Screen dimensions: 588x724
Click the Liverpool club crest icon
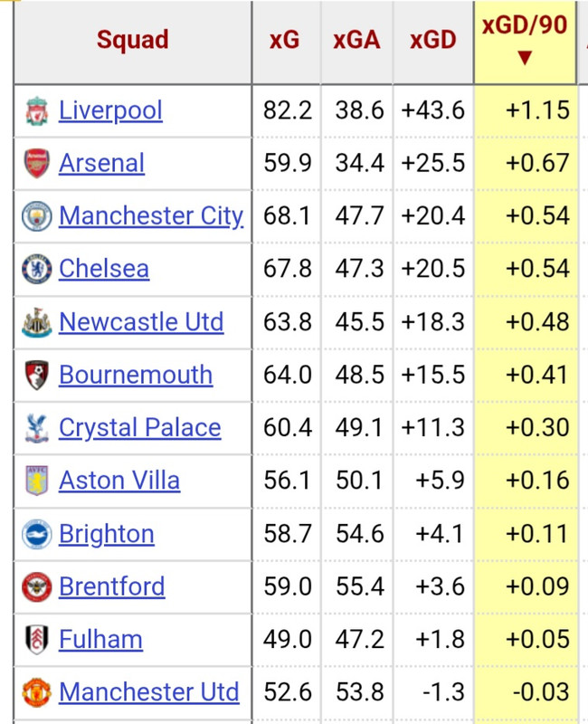click(36, 111)
